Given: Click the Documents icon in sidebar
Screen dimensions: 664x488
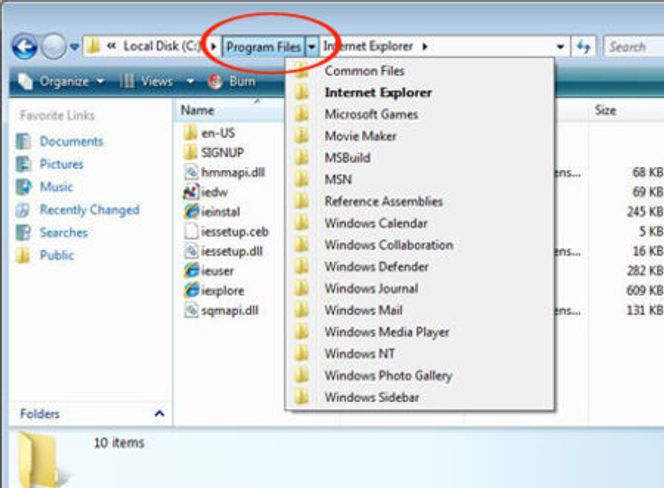Looking at the screenshot, I should [x=24, y=141].
